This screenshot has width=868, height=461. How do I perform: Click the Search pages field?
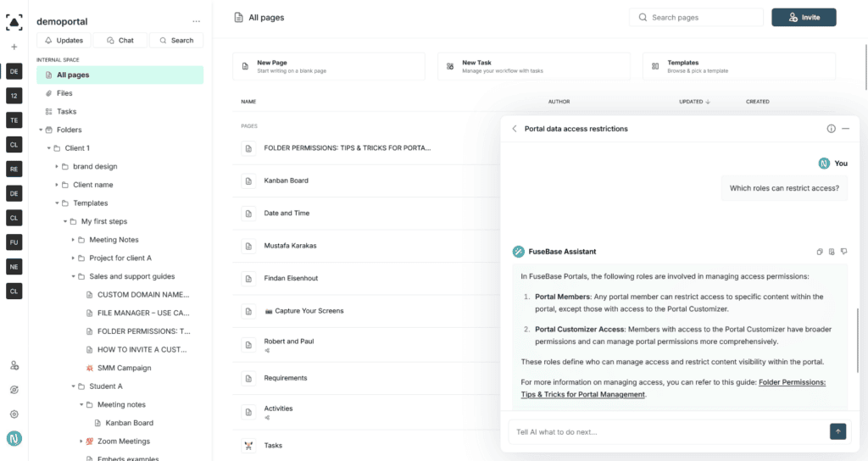pyautogui.click(x=696, y=17)
